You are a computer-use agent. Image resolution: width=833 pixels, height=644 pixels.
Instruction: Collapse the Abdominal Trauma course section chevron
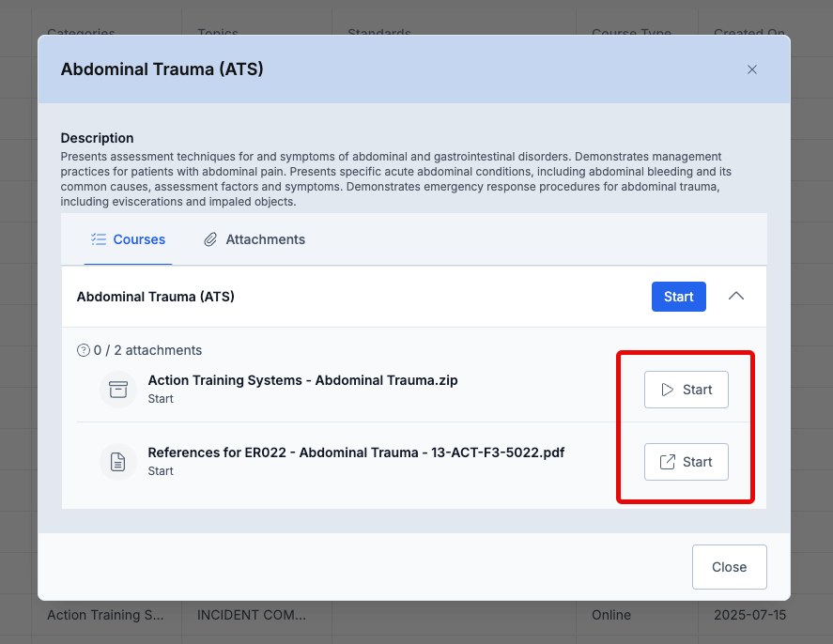tap(735, 297)
